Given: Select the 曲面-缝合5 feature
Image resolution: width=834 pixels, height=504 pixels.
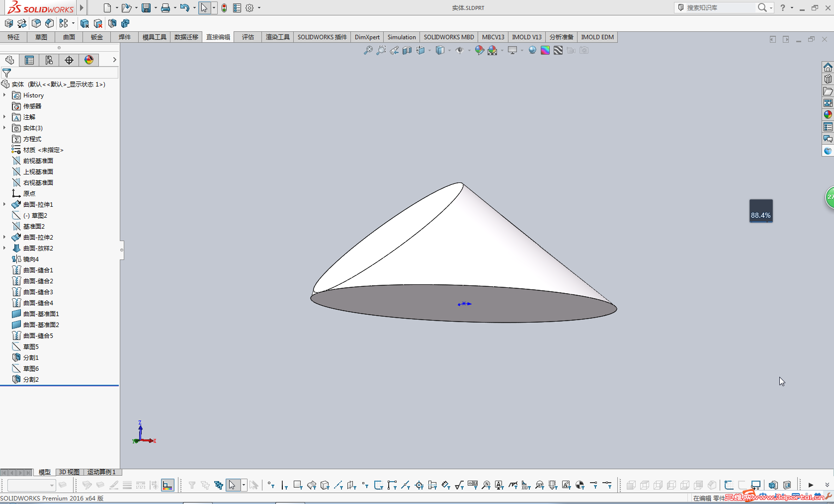Looking at the screenshot, I should point(38,336).
